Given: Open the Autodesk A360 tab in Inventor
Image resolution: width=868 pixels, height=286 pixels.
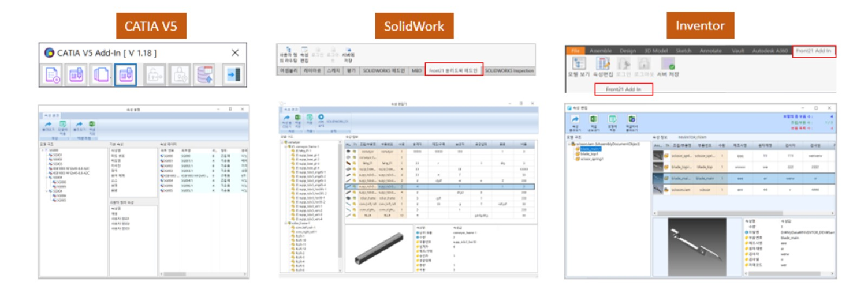Looking at the screenshot, I should pos(770,51).
